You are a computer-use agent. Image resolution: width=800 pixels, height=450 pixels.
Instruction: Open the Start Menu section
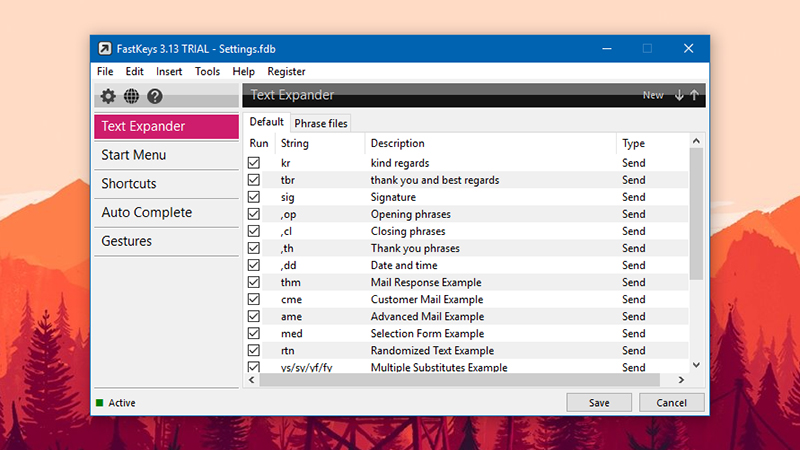pos(166,155)
